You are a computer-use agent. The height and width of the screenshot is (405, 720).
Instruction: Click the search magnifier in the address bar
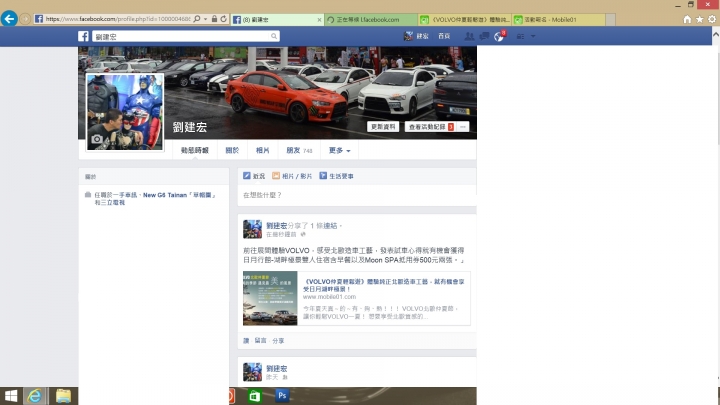coord(197,19)
